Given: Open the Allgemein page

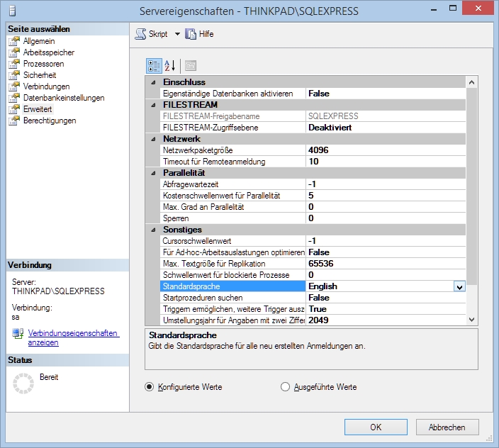Looking at the screenshot, I should pos(38,41).
